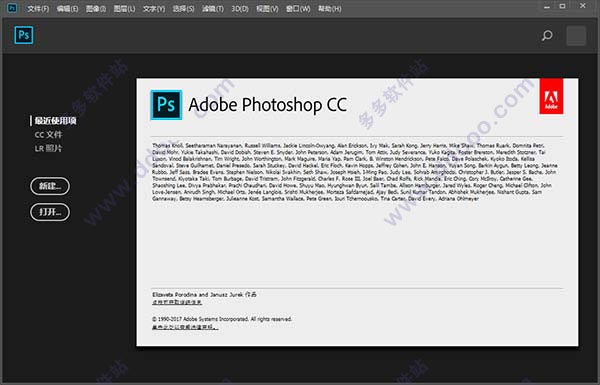This screenshot has width=600, height=385.
Task: Click the small Ps icon in the title bar
Action: (12, 8)
